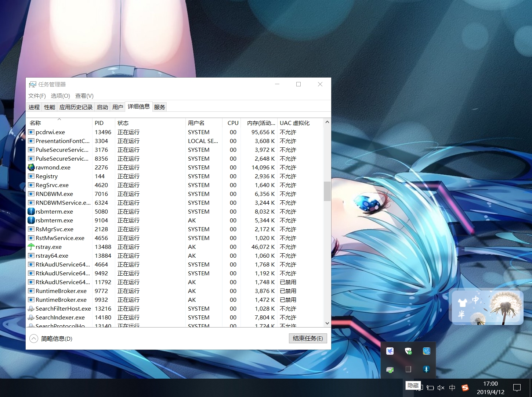The height and width of the screenshot is (397, 532).
Task: Click the blue sword icon in the tray popup
Action: (x=426, y=369)
